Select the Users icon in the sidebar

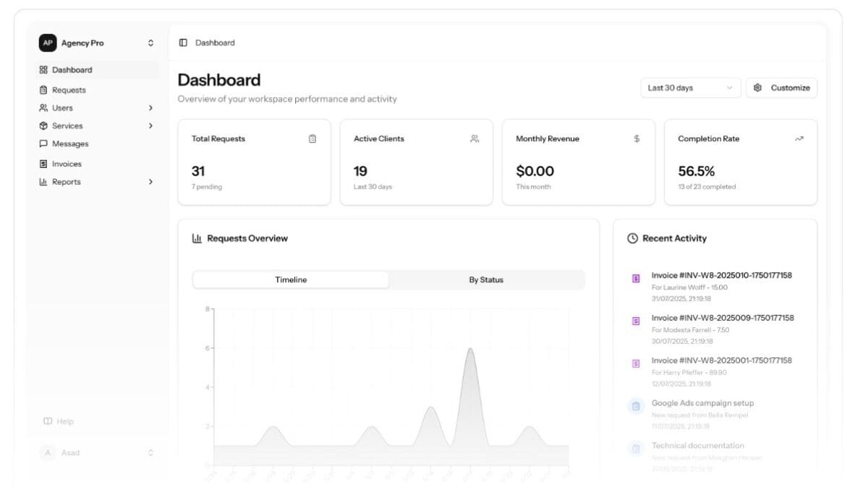click(x=42, y=107)
